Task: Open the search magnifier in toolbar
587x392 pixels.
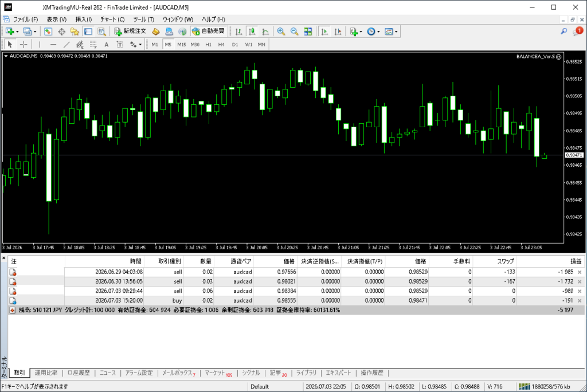Action: (564, 32)
